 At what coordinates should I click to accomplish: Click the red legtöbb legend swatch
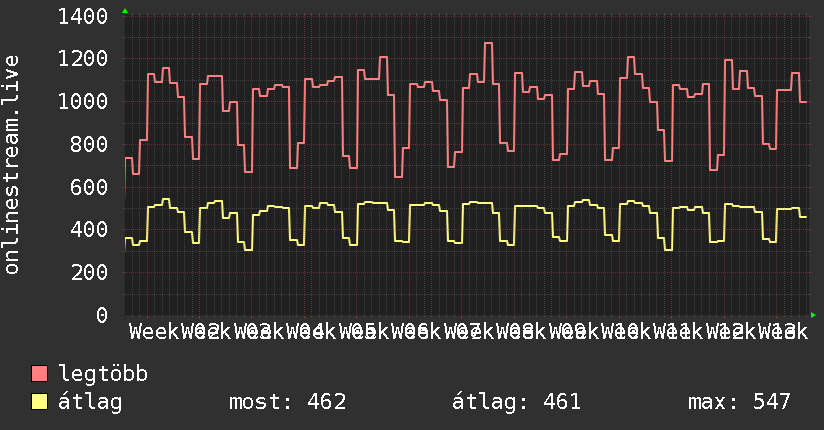39,374
